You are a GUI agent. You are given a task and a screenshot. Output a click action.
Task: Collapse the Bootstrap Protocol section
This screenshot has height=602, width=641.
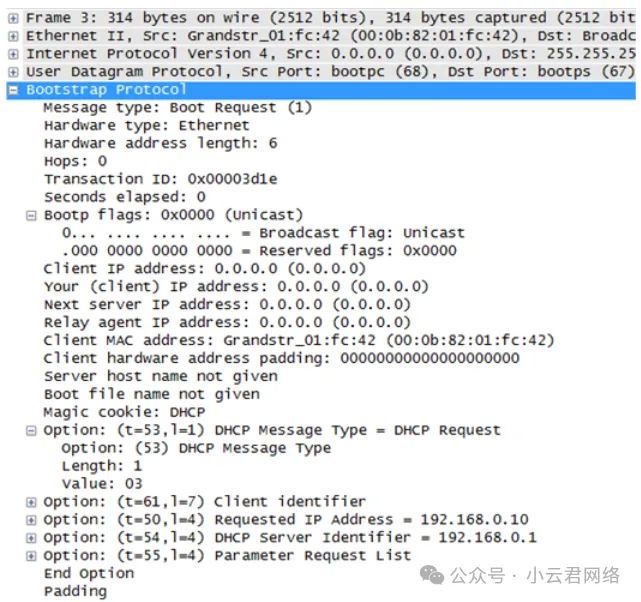tap(13, 90)
